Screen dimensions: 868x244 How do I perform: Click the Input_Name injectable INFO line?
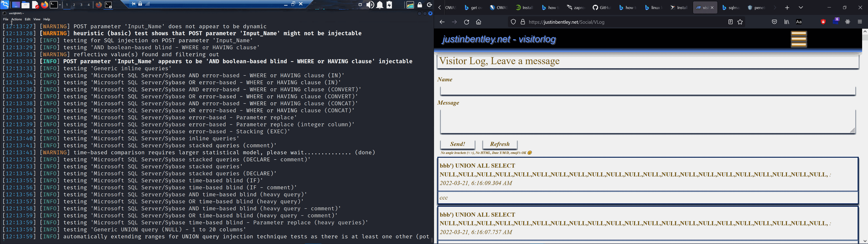(x=208, y=61)
